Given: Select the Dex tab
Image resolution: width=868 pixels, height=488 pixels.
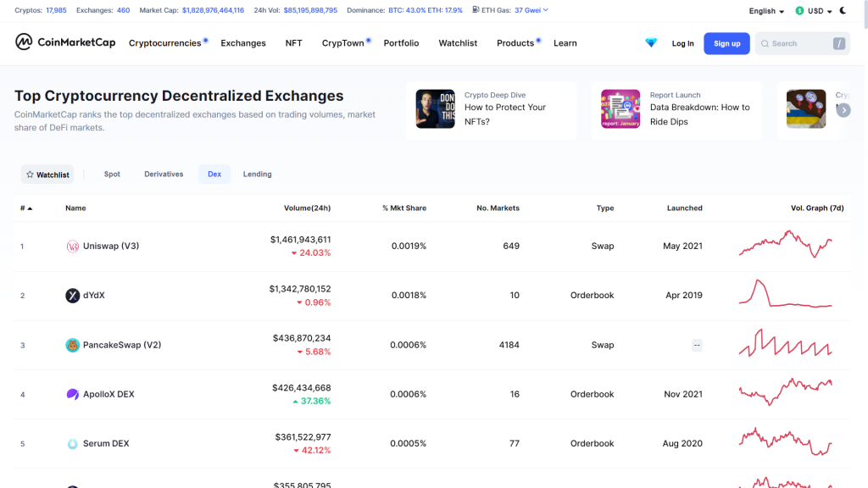Looking at the screenshot, I should point(214,175).
